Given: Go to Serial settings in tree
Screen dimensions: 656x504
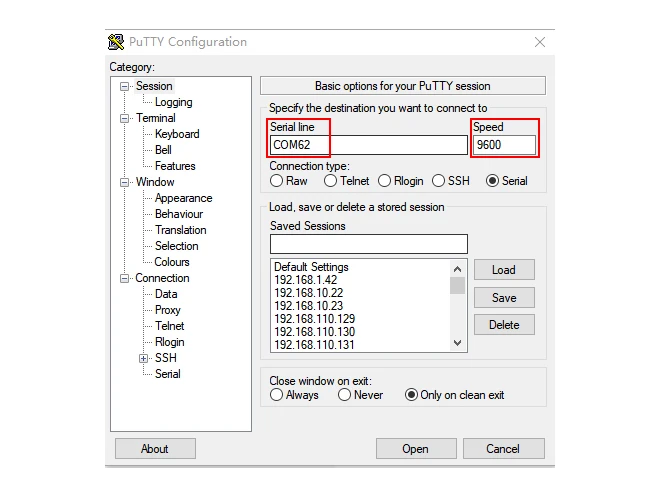Looking at the screenshot, I should pos(168,374).
